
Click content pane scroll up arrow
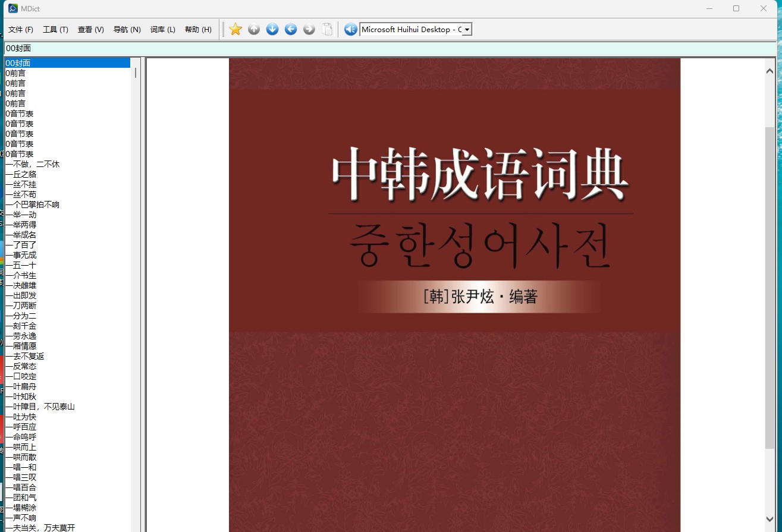[770, 71]
